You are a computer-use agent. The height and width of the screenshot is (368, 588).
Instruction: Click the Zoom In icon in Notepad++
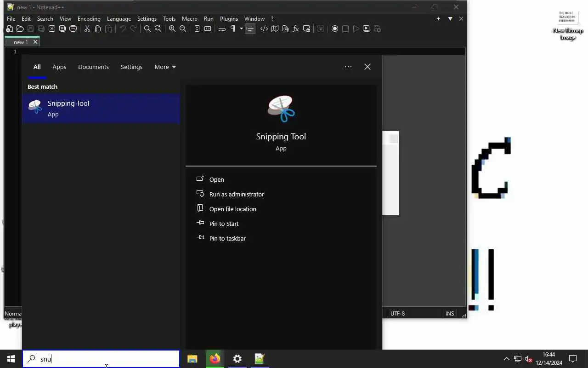[x=172, y=29]
